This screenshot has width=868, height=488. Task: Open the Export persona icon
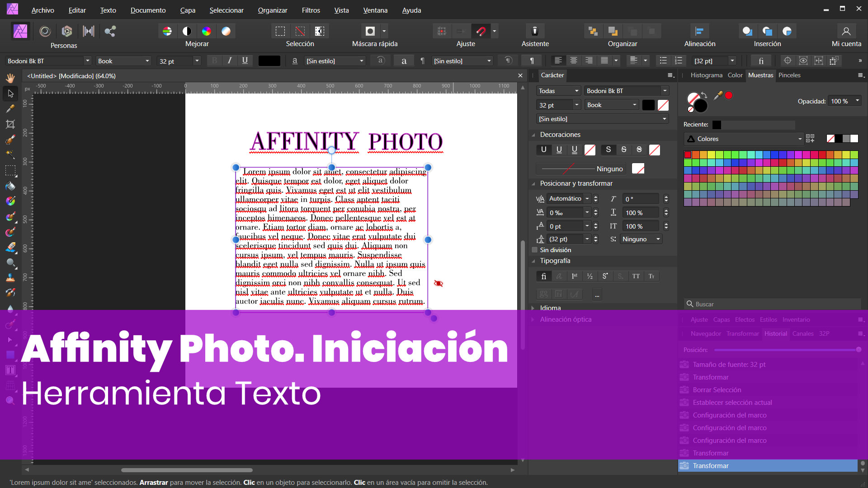pyautogui.click(x=110, y=31)
